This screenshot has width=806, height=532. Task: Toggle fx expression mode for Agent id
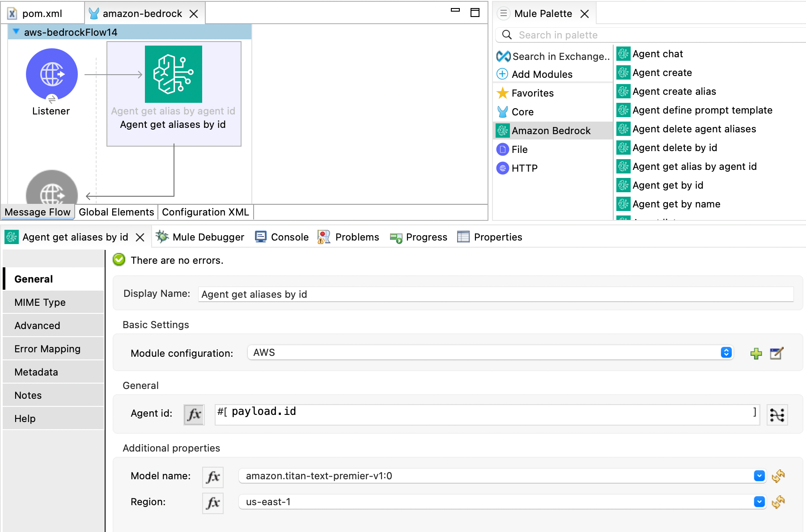[x=194, y=414]
